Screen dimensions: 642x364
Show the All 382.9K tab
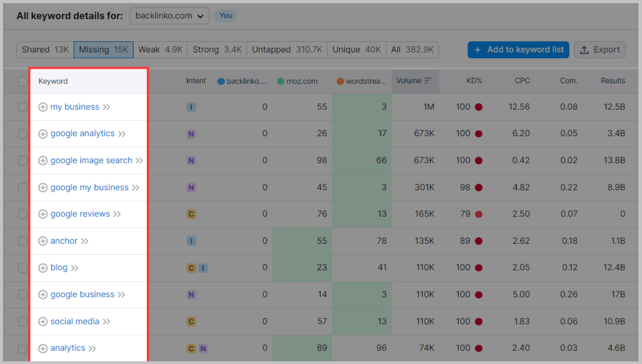tap(412, 50)
